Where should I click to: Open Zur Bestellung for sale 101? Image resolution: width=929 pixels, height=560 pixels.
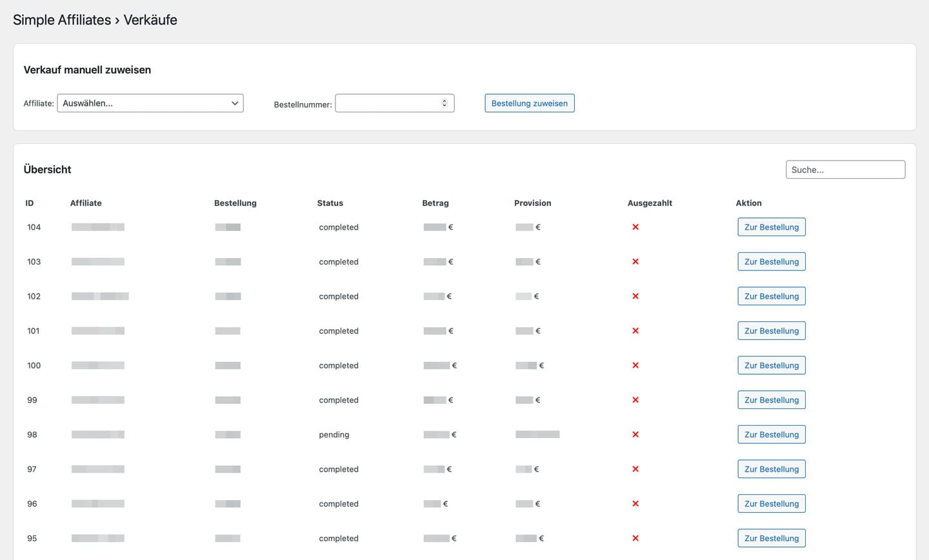coord(771,331)
